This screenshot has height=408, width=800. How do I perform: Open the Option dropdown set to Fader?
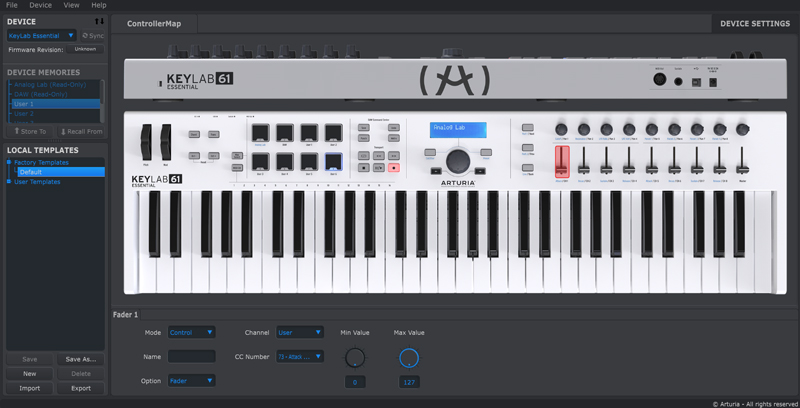[x=191, y=380]
